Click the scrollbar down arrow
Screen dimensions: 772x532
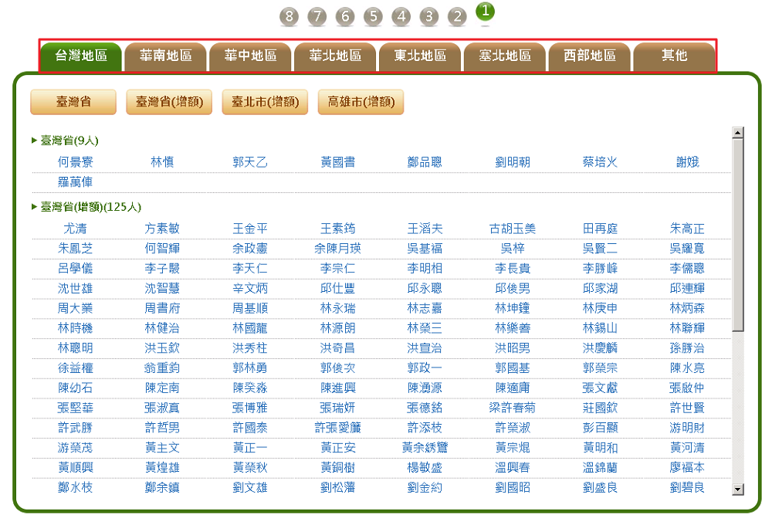click(737, 489)
